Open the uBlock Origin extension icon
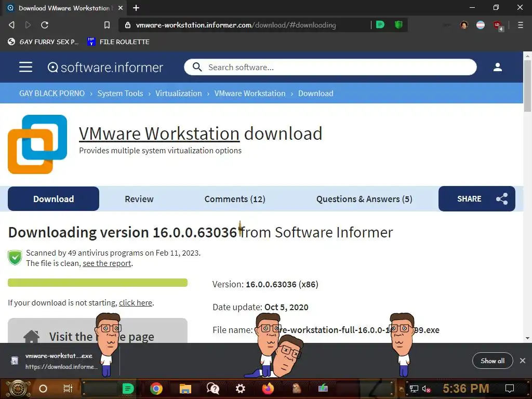The image size is (532, 399). tap(498, 25)
